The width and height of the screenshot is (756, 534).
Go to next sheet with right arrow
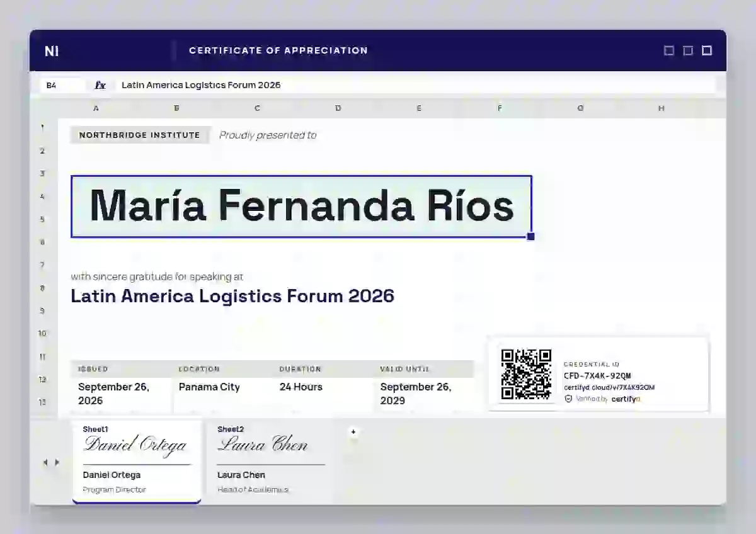[x=57, y=462]
